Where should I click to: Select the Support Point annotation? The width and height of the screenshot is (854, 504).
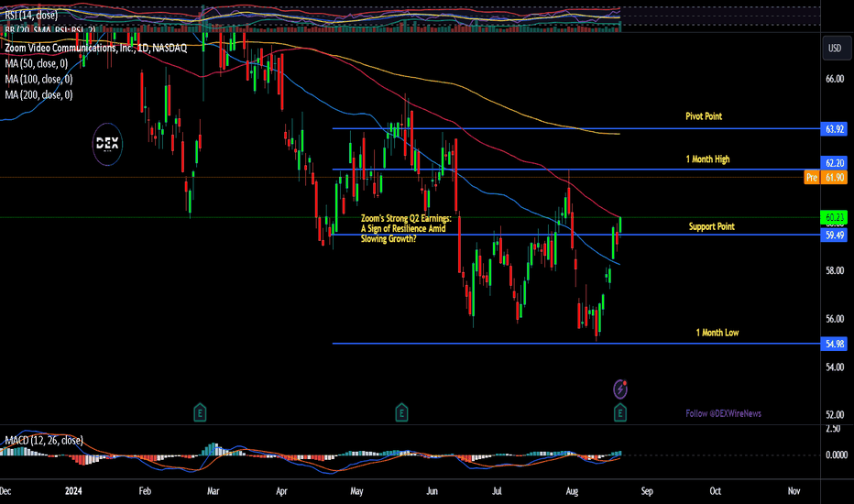[711, 226]
